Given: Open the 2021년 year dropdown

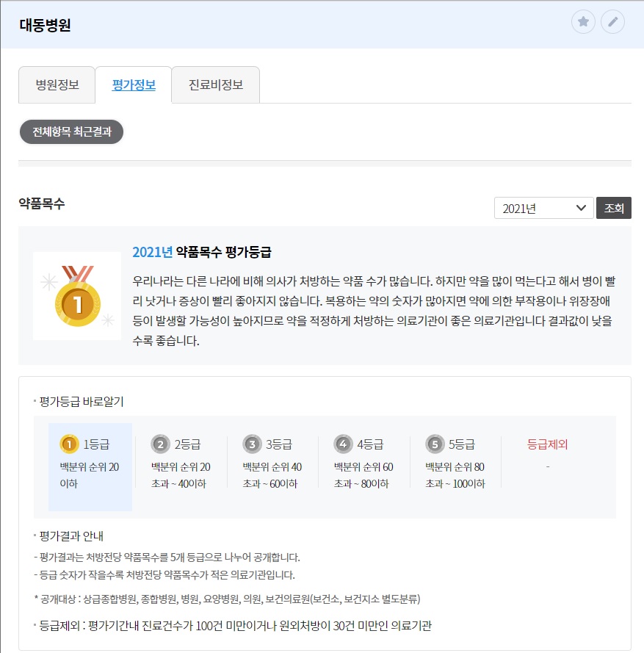Looking at the screenshot, I should pos(543,209).
